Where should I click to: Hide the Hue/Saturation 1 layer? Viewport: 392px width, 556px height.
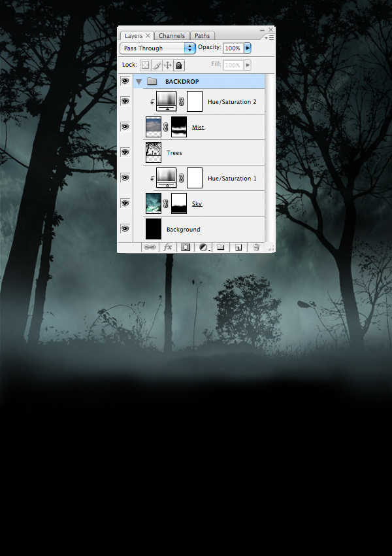pyautogui.click(x=125, y=178)
